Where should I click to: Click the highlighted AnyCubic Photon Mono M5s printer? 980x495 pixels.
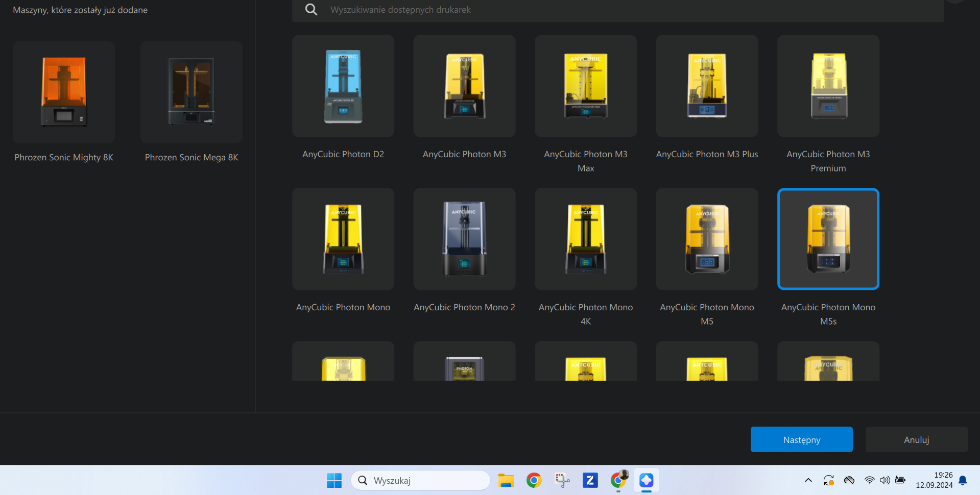point(828,239)
